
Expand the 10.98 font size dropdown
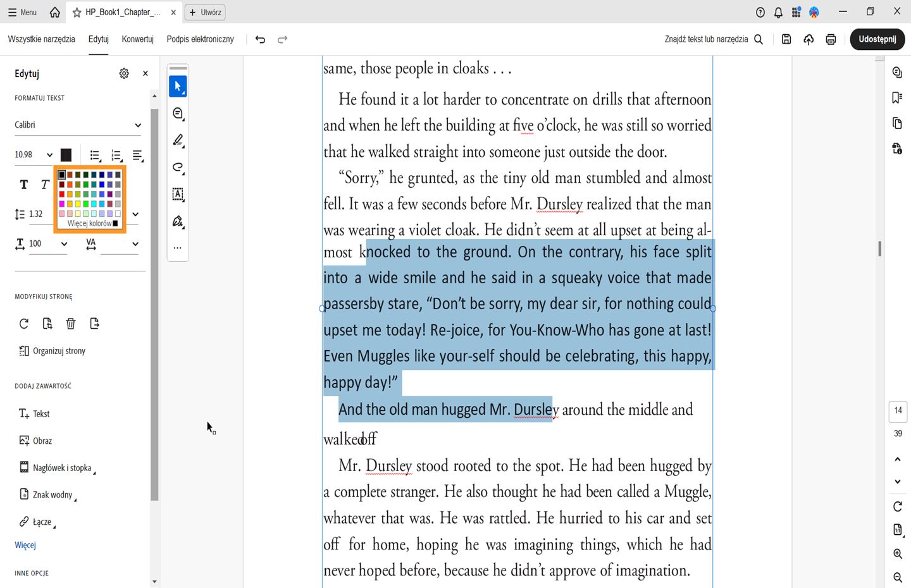49,155
